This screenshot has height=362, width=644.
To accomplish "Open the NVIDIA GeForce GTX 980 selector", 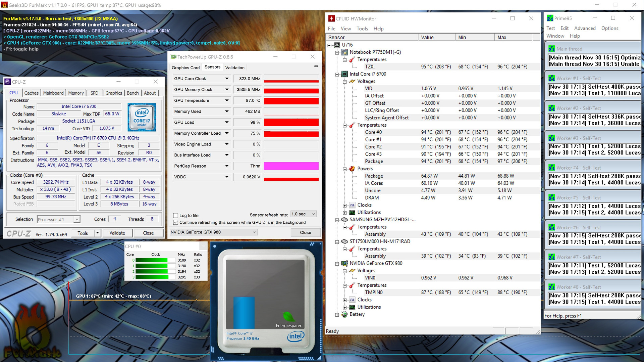I will click(213, 232).
